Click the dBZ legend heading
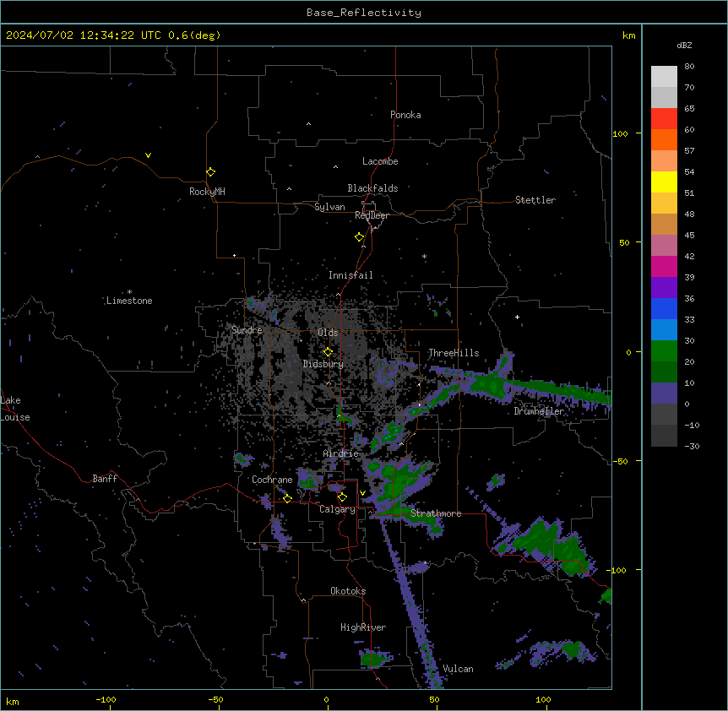The height and width of the screenshot is (711, 728). (x=684, y=46)
